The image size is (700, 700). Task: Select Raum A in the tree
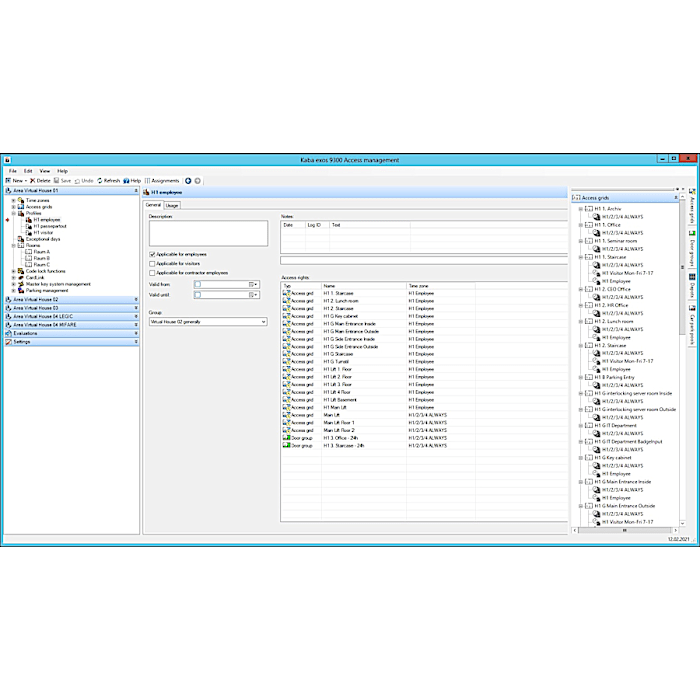click(x=42, y=252)
